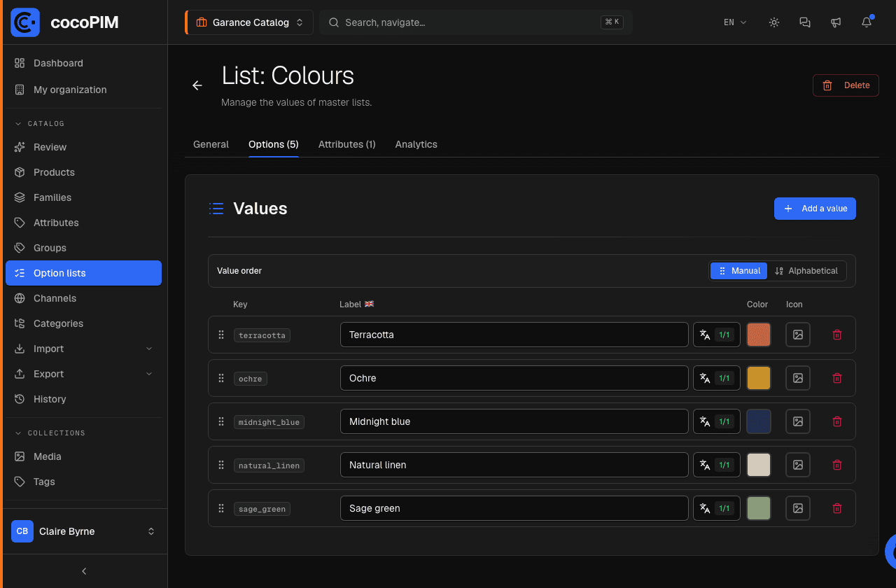Click the back arrow beside List: Colours

[197, 85]
